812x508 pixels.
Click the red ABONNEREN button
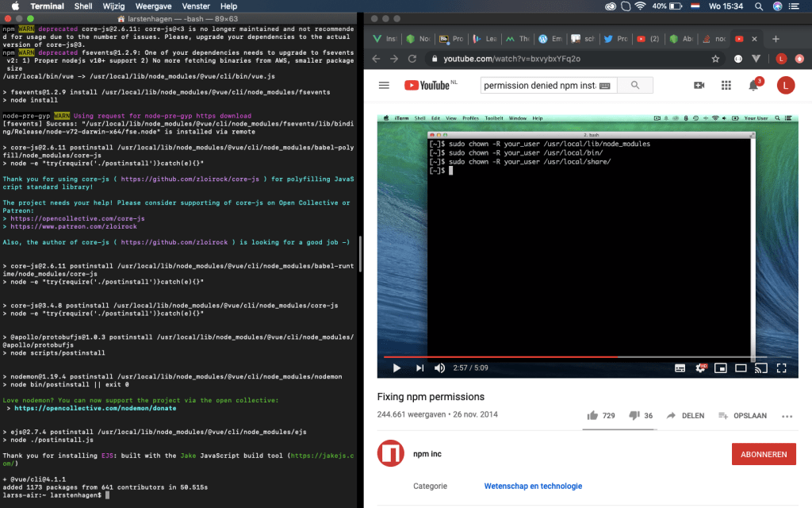(x=764, y=454)
